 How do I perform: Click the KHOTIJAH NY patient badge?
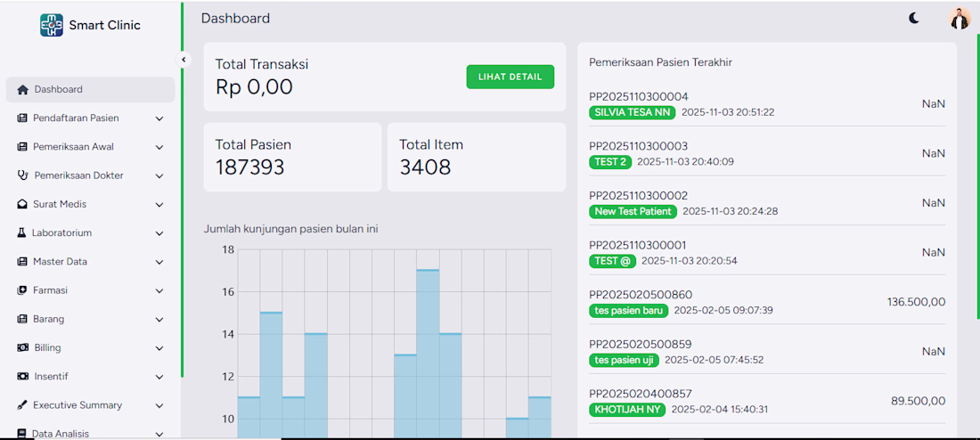[627, 410]
